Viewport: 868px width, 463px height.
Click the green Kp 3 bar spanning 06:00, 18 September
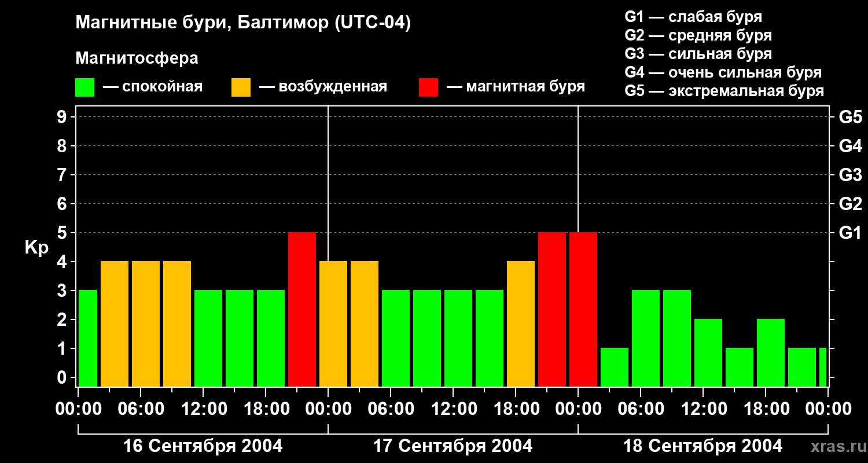pyautogui.click(x=646, y=338)
